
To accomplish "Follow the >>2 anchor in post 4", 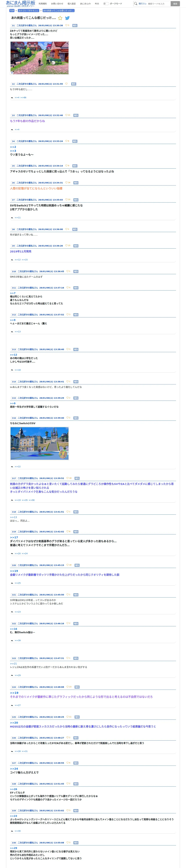I will pyautogui.click(x=13, y=147).
